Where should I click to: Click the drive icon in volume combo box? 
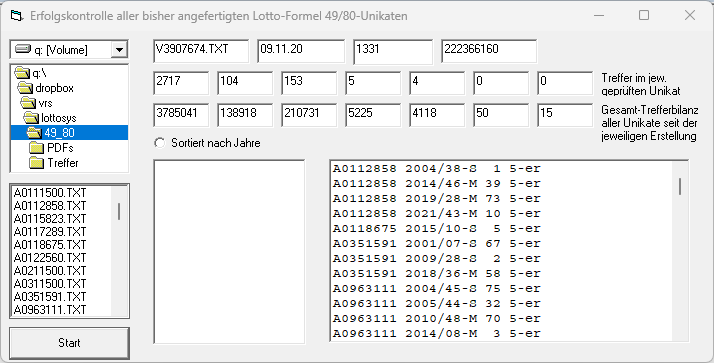pos(23,49)
